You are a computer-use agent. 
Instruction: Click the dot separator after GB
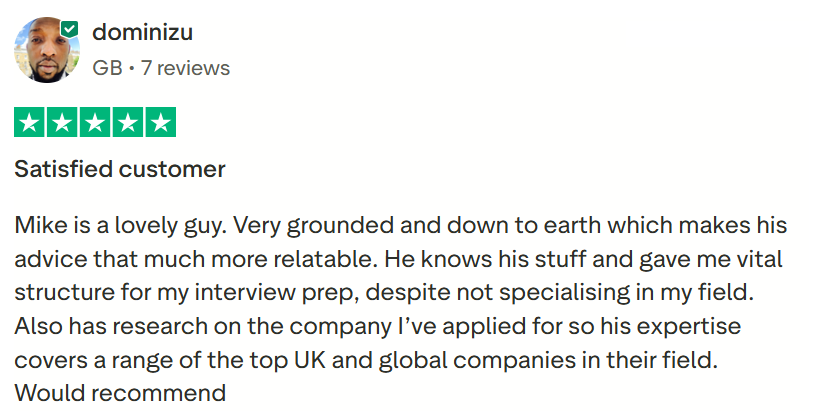coord(132,68)
